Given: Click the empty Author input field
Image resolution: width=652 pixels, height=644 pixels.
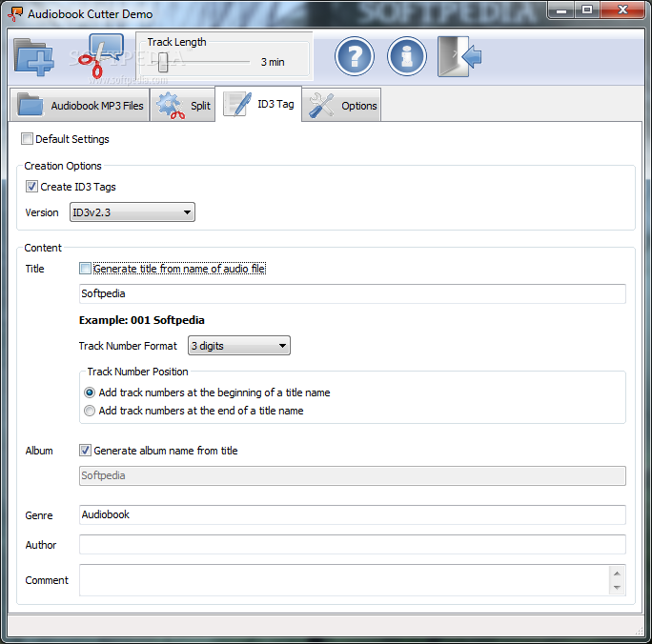Looking at the screenshot, I should (x=352, y=544).
